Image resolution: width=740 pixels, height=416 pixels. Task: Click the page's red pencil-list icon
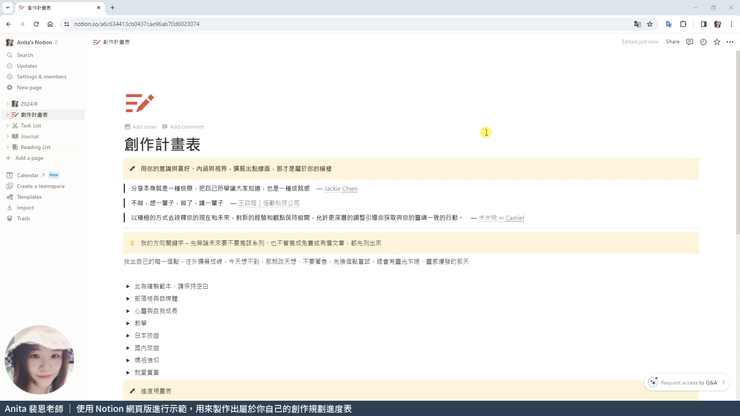click(x=140, y=103)
